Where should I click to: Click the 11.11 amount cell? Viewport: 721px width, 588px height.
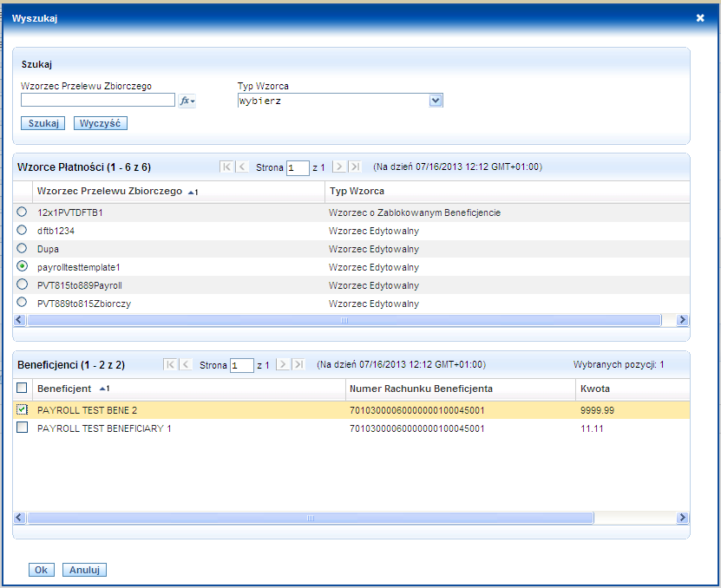point(592,428)
